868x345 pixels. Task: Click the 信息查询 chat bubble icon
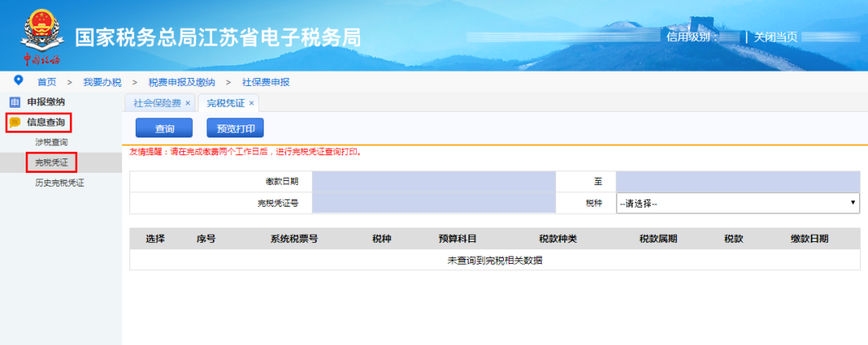[15, 122]
